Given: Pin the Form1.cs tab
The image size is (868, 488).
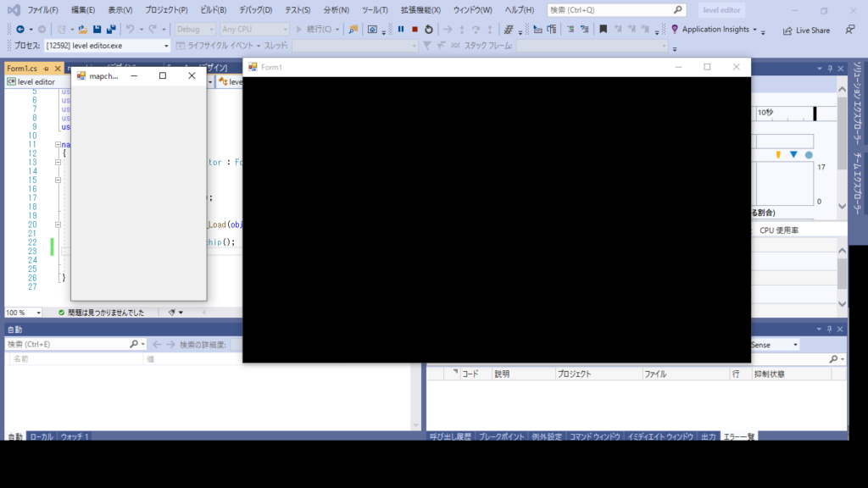Looking at the screenshot, I should (46, 68).
